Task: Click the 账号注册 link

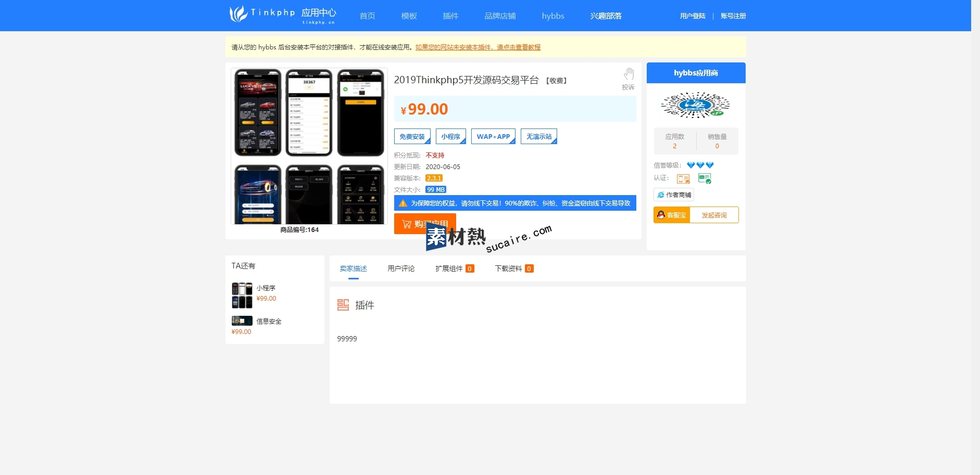Action: (733, 16)
